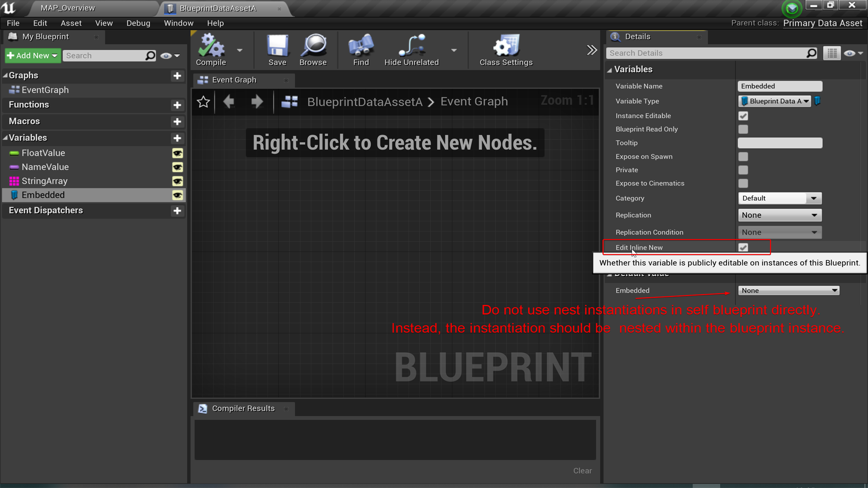Enable Hide Unrelated nodes
This screenshot has width=868, height=488.
point(410,50)
